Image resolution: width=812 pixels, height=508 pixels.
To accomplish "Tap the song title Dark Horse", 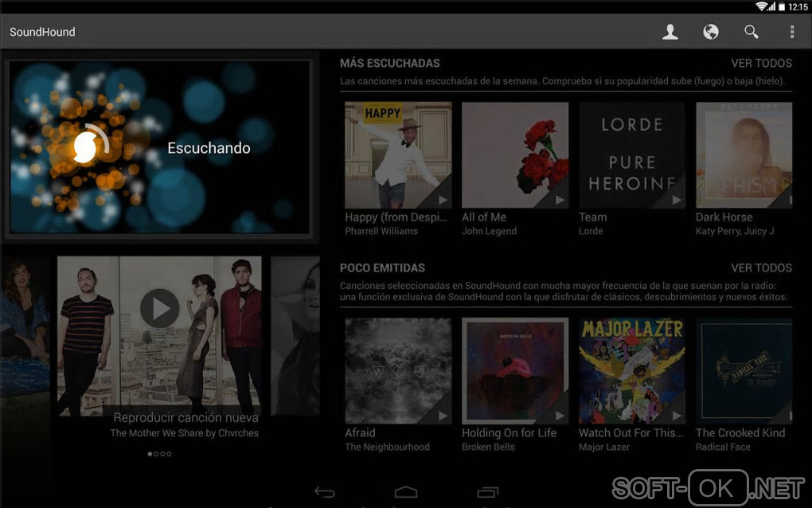I will (724, 217).
